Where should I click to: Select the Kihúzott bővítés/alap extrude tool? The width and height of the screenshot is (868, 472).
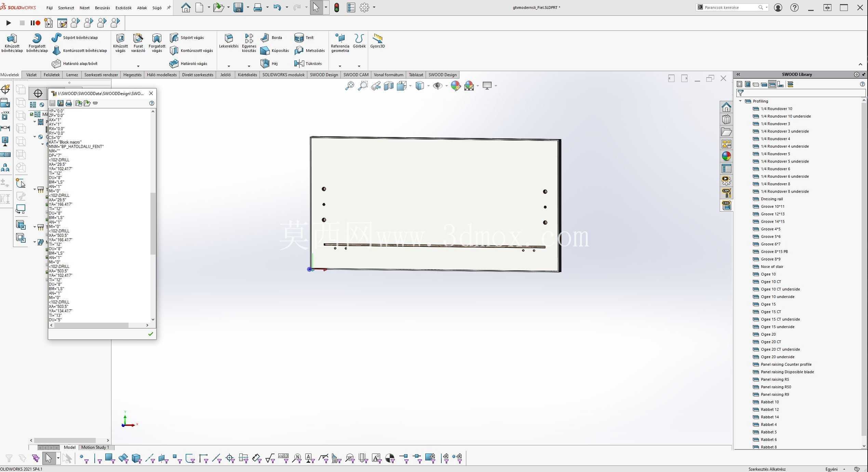click(12, 43)
